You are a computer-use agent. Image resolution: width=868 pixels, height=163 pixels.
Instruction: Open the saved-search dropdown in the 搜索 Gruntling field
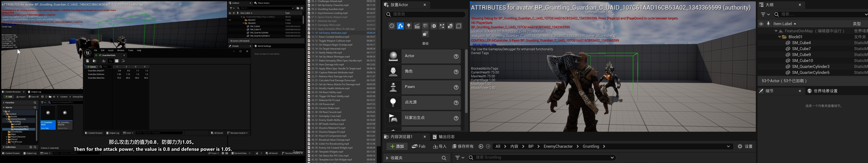pos(612,158)
